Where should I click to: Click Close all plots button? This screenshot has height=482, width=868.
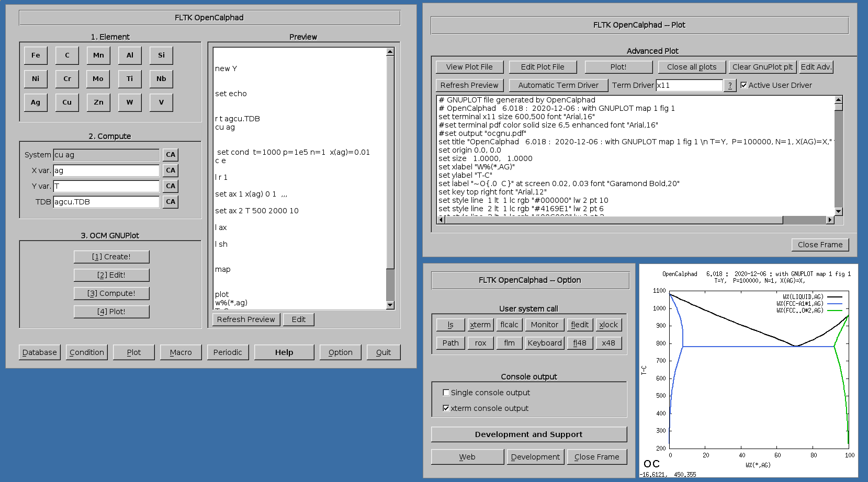[x=692, y=67]
